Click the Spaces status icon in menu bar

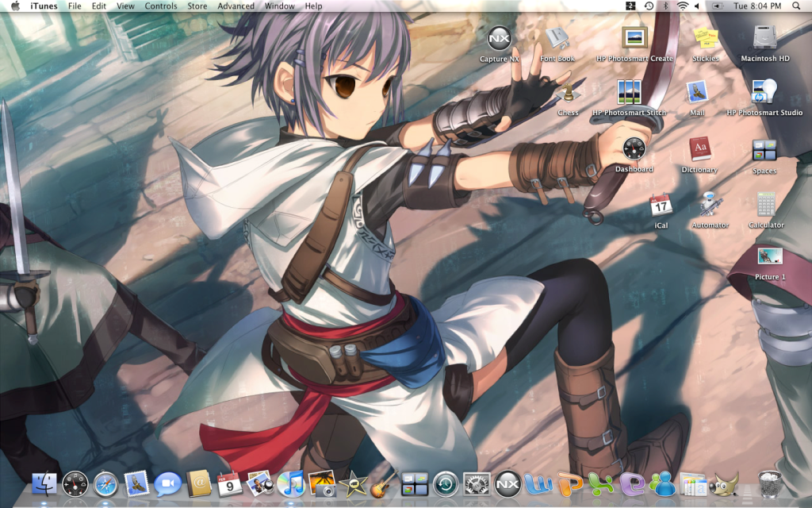click(x=630, y=6)
